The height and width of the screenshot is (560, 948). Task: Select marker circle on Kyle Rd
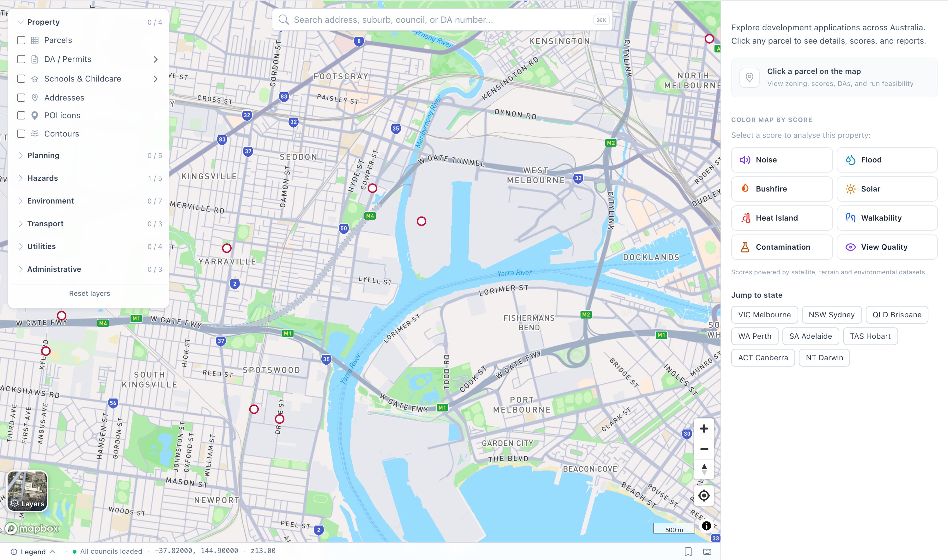coord(46,351)
